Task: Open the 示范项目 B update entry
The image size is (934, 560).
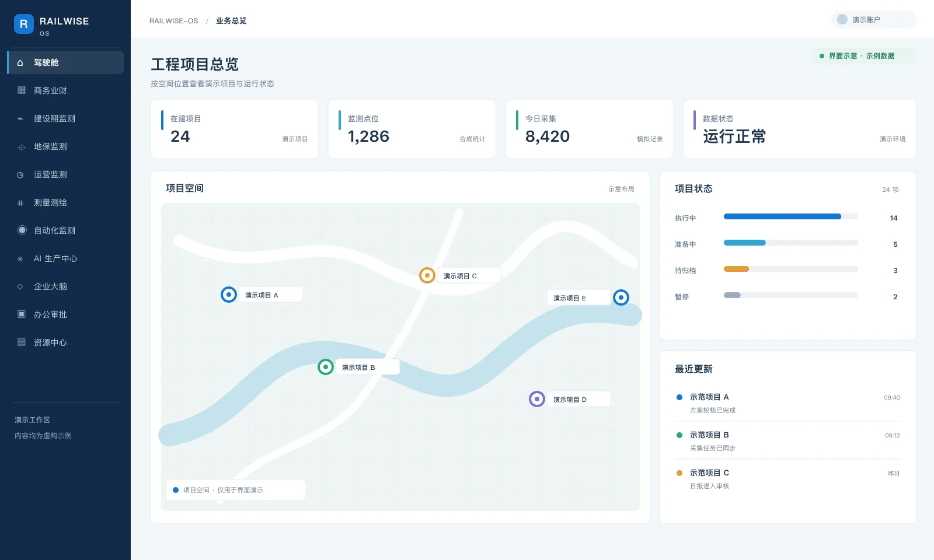Action: click(788, 441)
